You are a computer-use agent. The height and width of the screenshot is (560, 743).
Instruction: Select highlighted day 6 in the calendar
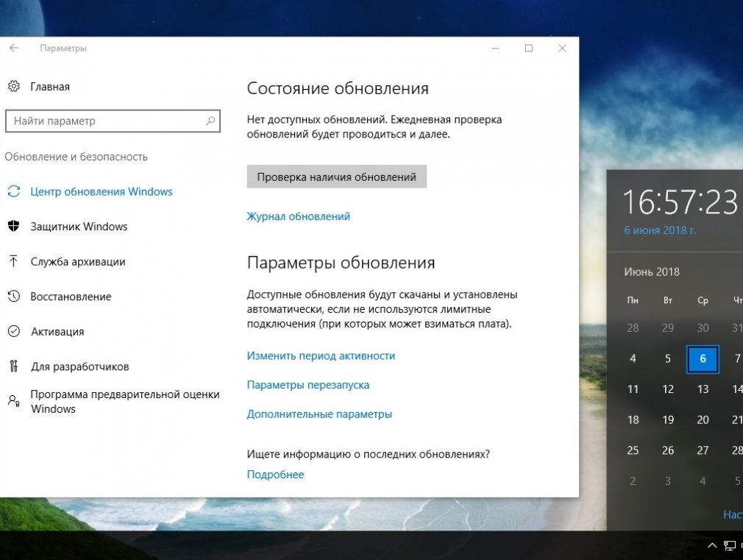tap(703, 359)
